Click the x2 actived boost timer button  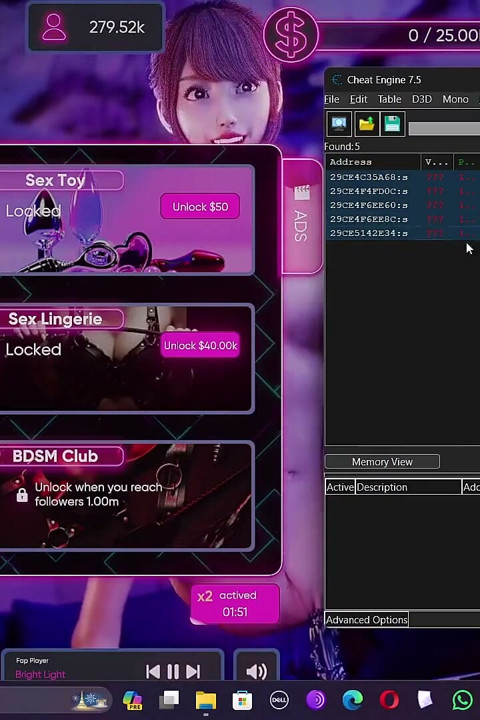click(x=235, y=603)
